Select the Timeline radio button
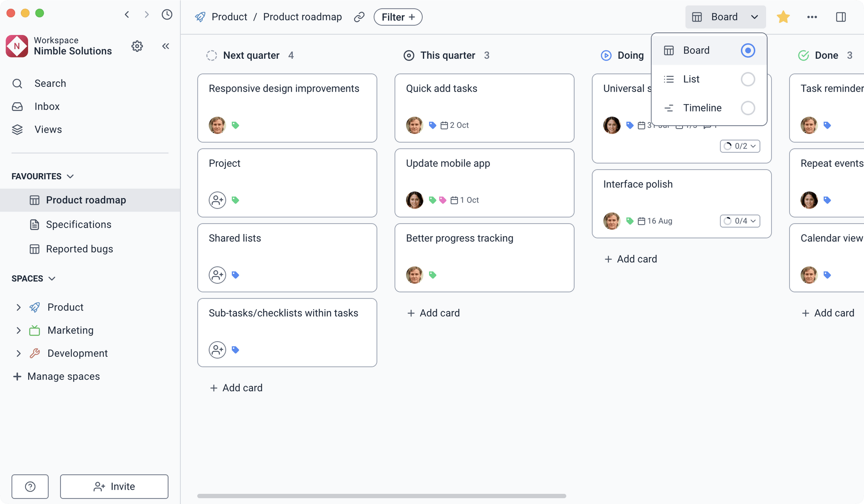This screenshot has width=864, height=504. tap(748, 108)
